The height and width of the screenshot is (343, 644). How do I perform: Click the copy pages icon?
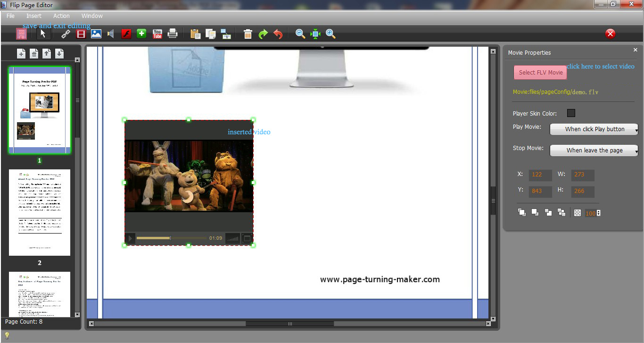[211, 34]
